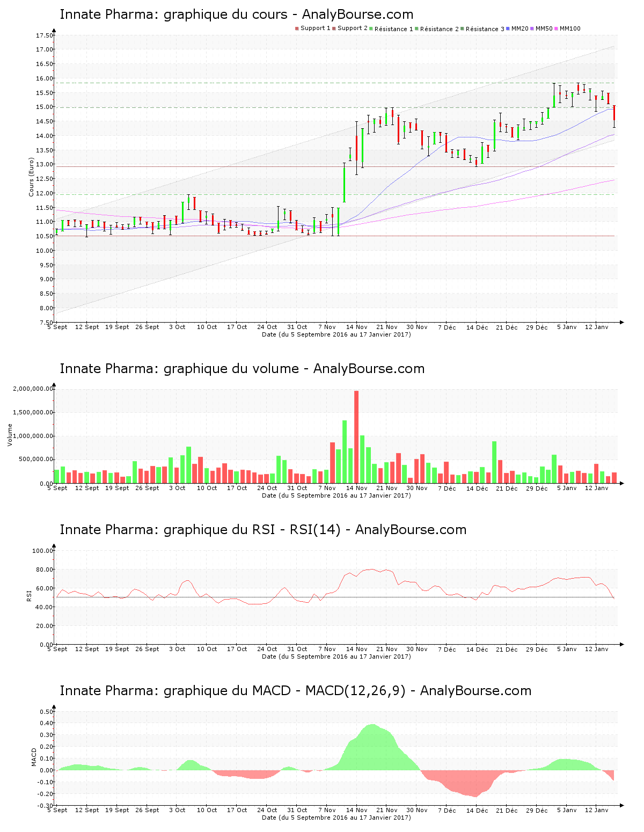Click the MM20 blue legend swatch
This screenshot has width=644, height=832.
[508, 28]
